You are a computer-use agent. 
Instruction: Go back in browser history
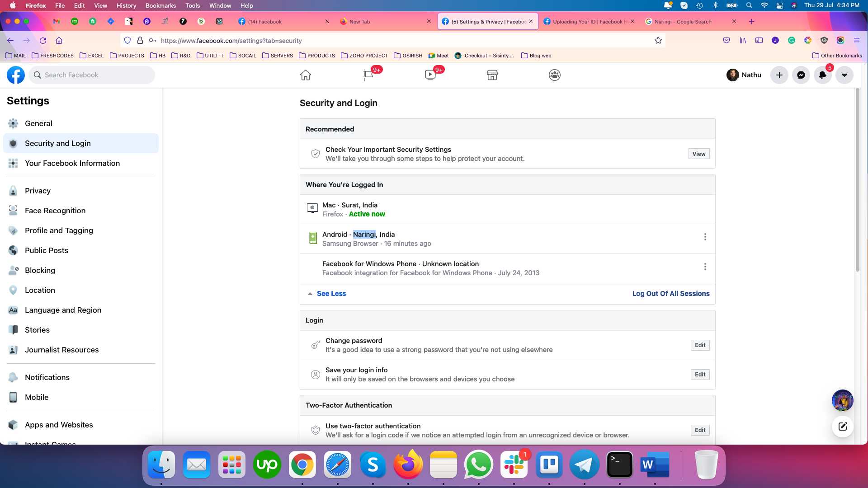click(10, 41)
